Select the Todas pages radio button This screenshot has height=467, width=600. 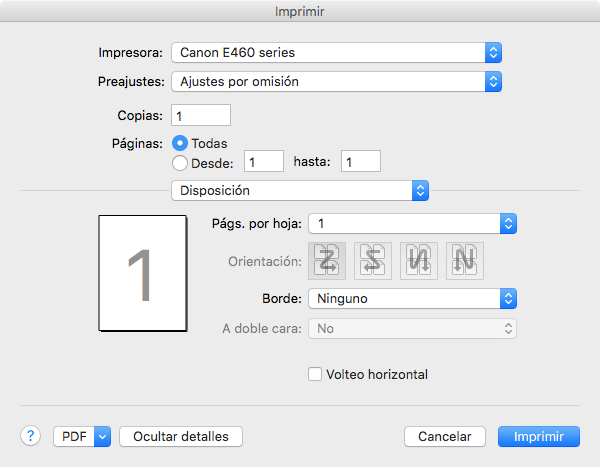(181, 143)
